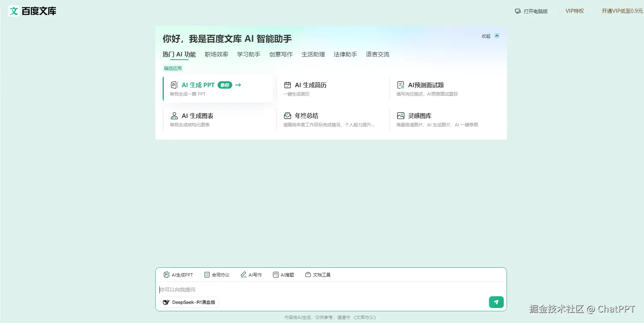Open the 生活助理 tab

point(313,55)
